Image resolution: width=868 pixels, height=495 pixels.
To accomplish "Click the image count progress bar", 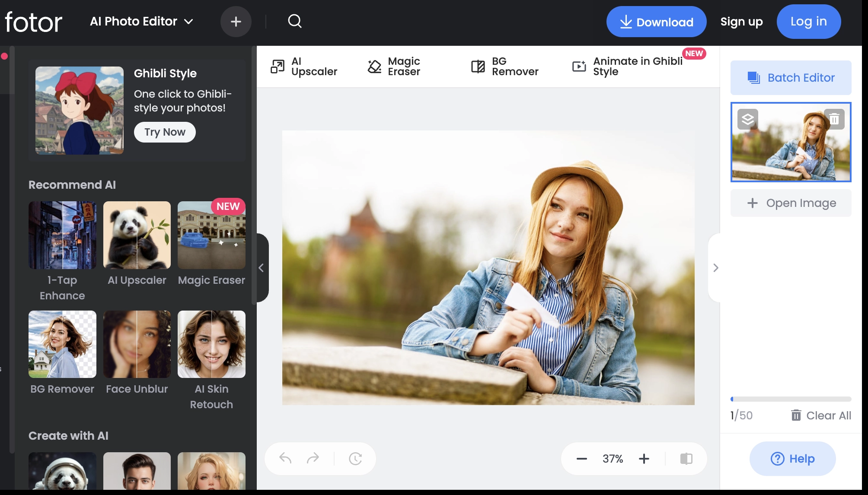I will pyautogui.click(x=791, y=399).
